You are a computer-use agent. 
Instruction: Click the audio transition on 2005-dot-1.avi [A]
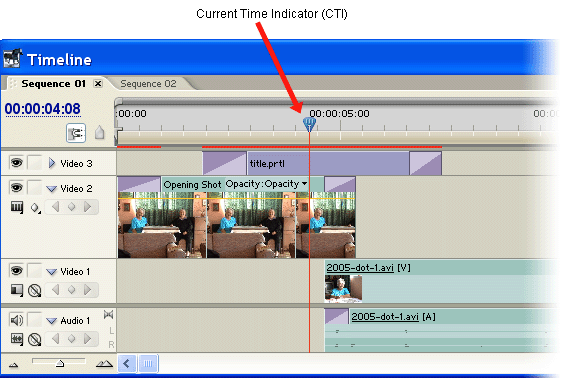click(337, 316)
